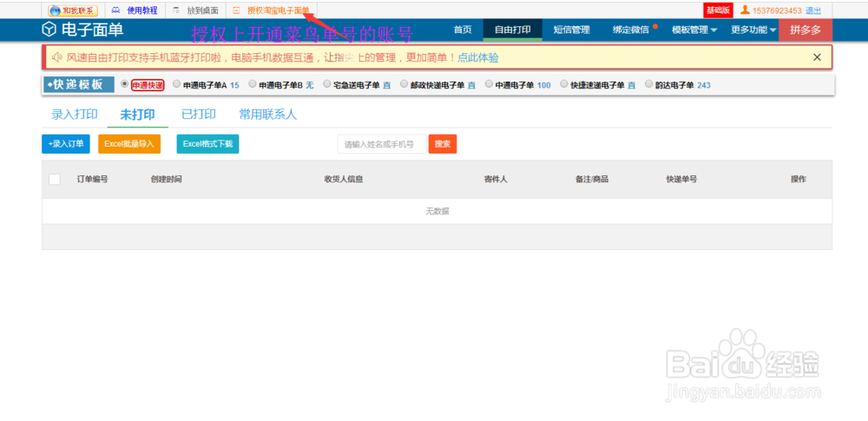
Task: Check the select-all orders checkbox
Action: [x=55, y=179]
